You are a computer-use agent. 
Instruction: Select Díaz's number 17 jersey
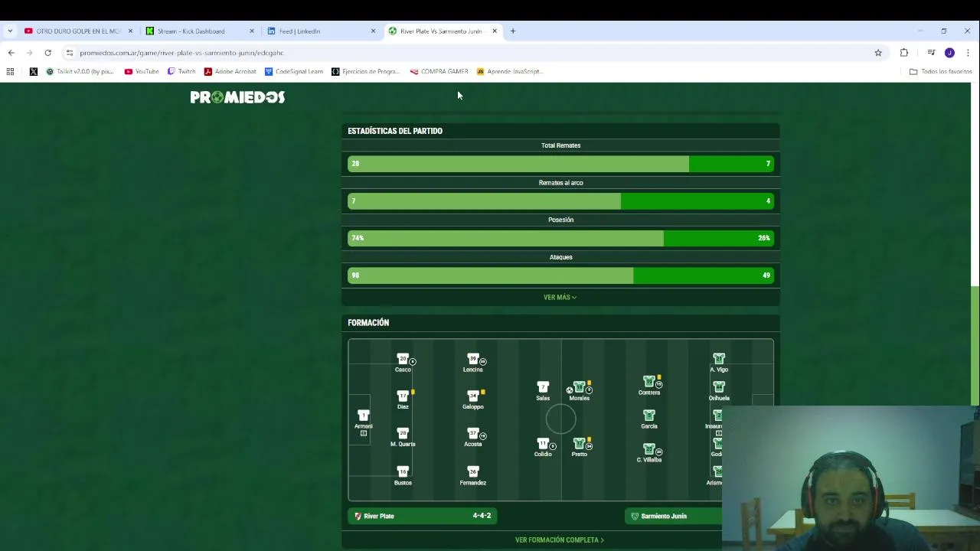pyautogui.click(x=403, y=396)
